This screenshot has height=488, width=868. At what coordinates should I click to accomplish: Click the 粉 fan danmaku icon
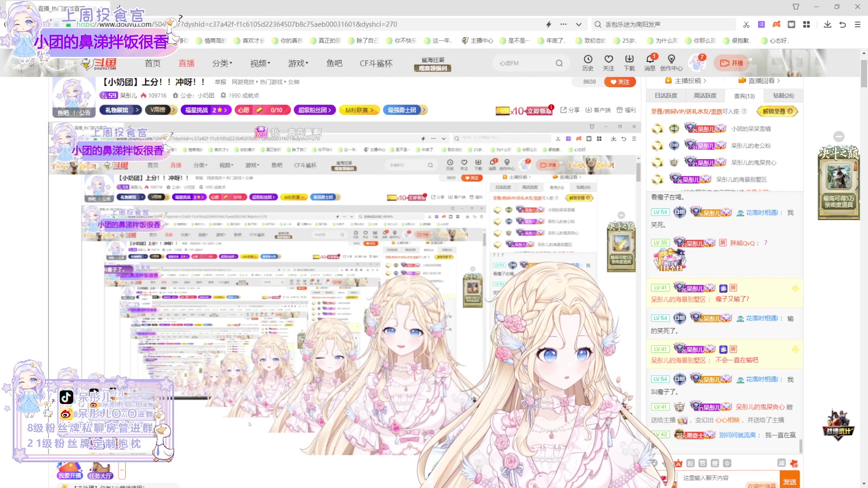(690, 463)
